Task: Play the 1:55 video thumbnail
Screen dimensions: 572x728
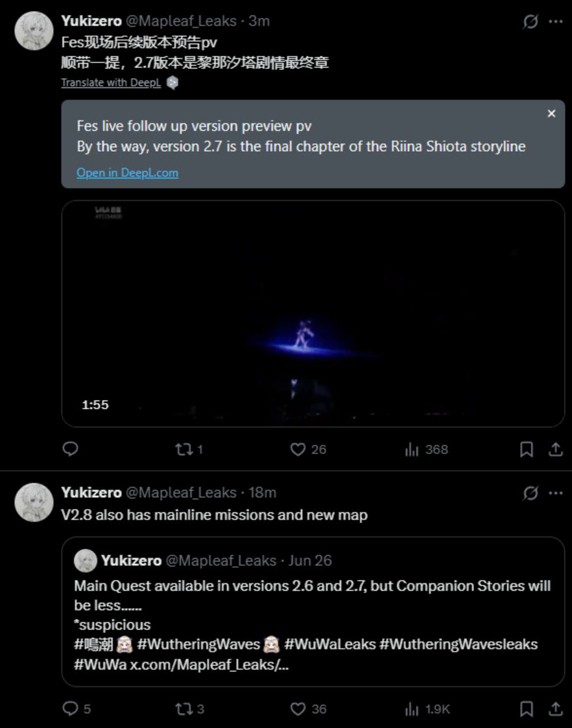Action: (x=313, y=313)
